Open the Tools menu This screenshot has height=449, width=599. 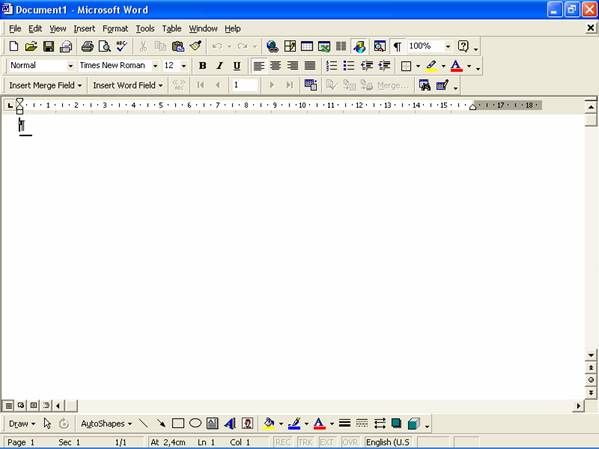(x=145, y=29)
